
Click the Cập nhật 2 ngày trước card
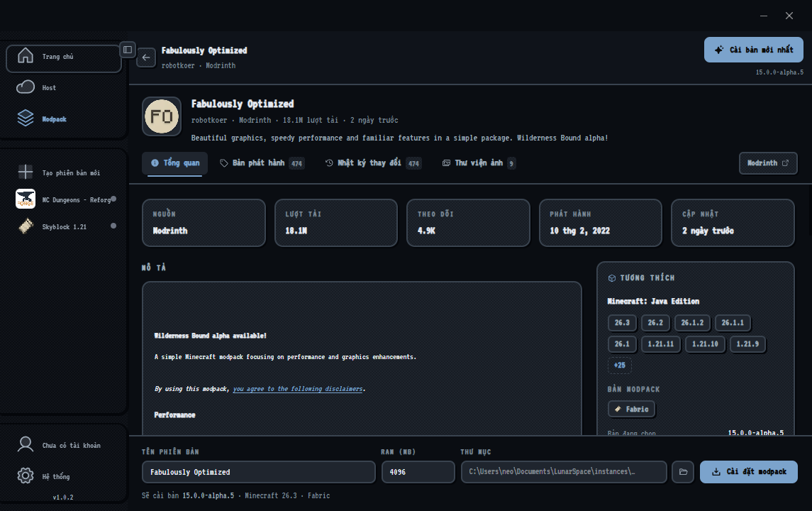(733, 223)
